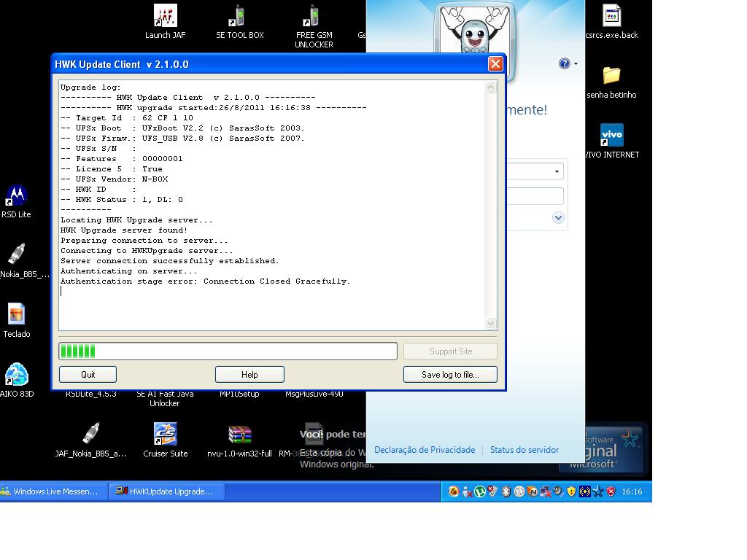Click the "UFSx Boot : UFxBoot V2.2" line
Viewport: 747px width, 560px height.
pyautogui.click(x=182, y=128)
